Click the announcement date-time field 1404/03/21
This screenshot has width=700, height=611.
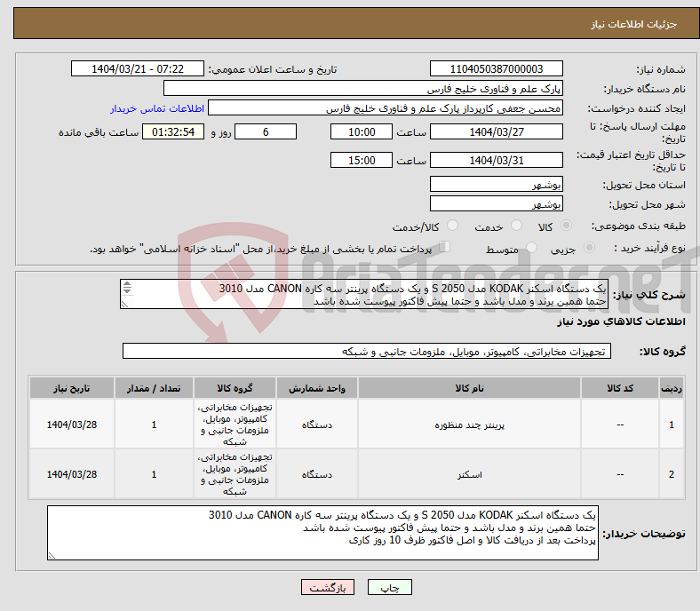(138, 68)
